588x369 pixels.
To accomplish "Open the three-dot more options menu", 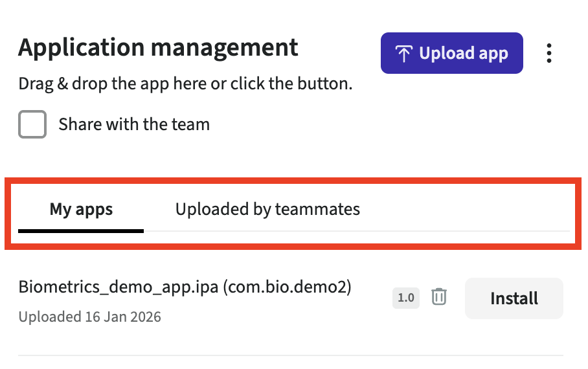I will pyautogui.click(x=548, y=53).
